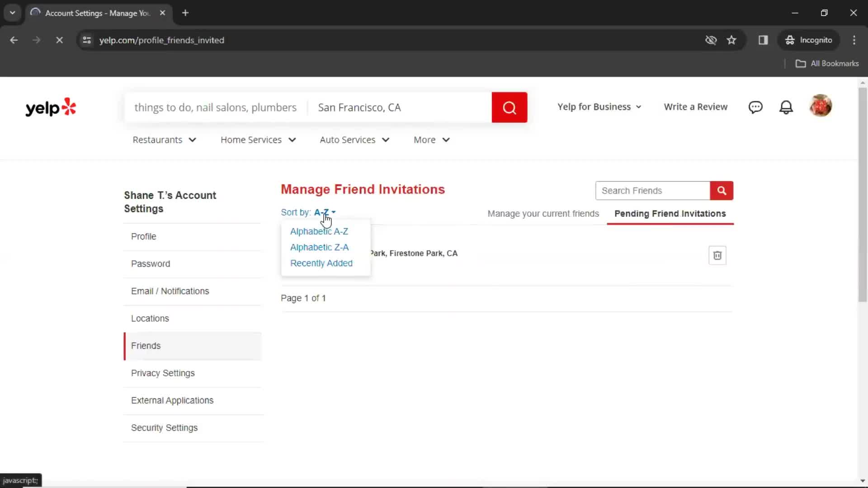Click the site information icon in address bar

87,40
